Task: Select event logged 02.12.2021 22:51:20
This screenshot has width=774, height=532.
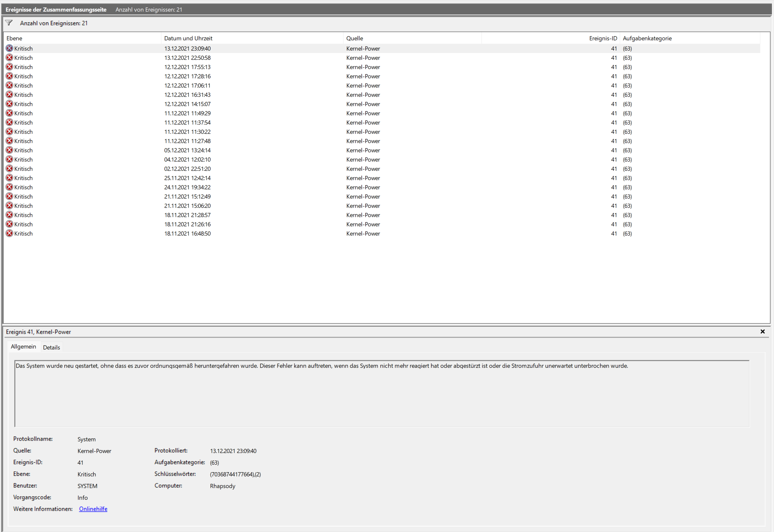Action: point(187,169)
